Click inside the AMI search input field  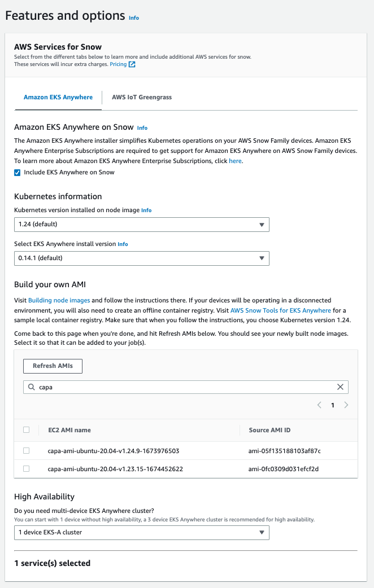coord(169,387)
